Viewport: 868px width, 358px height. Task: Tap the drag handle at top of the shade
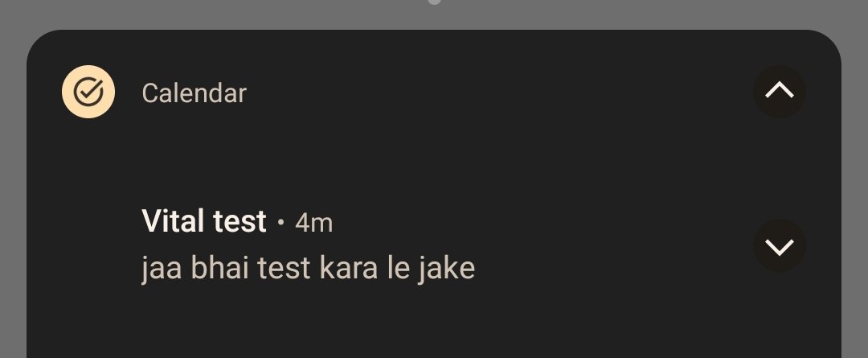[x=435, y=2]
